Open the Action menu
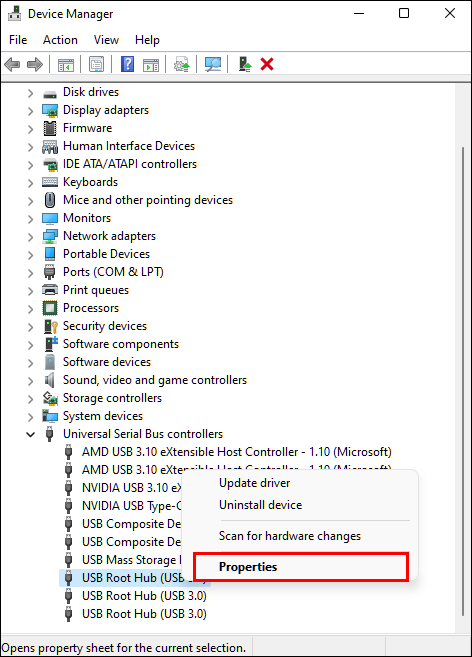This screenshot has height=657, width=472. pyautogui.click(x=60, y=40)
